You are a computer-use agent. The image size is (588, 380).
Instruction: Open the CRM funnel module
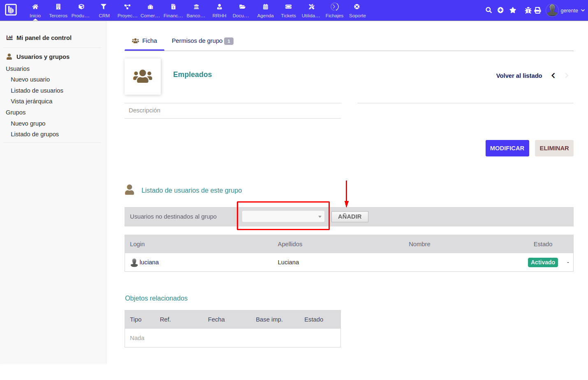click(104, 11)
